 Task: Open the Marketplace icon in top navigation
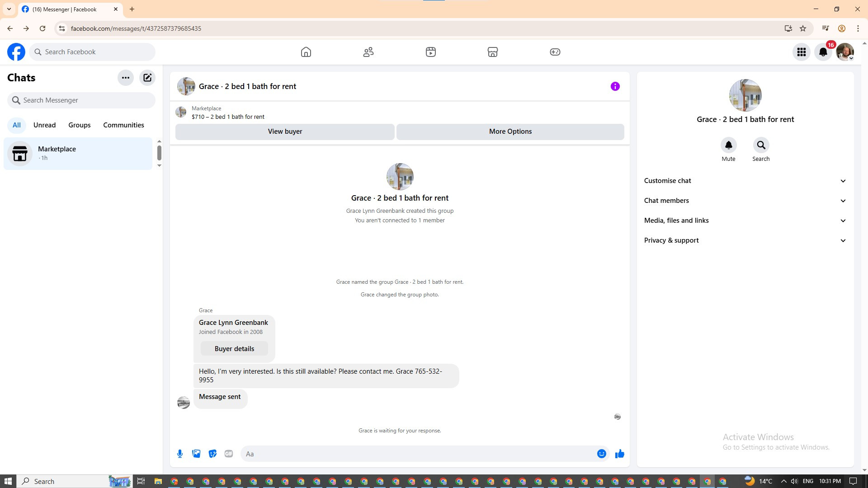pyautogui.click(x=493, y=52)
